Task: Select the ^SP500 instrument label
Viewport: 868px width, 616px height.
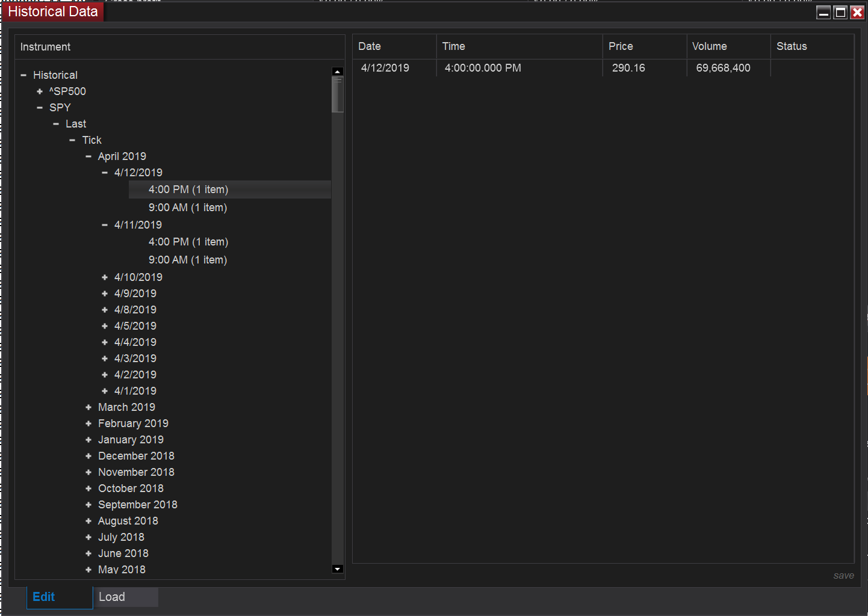Action: pos(67,91)
